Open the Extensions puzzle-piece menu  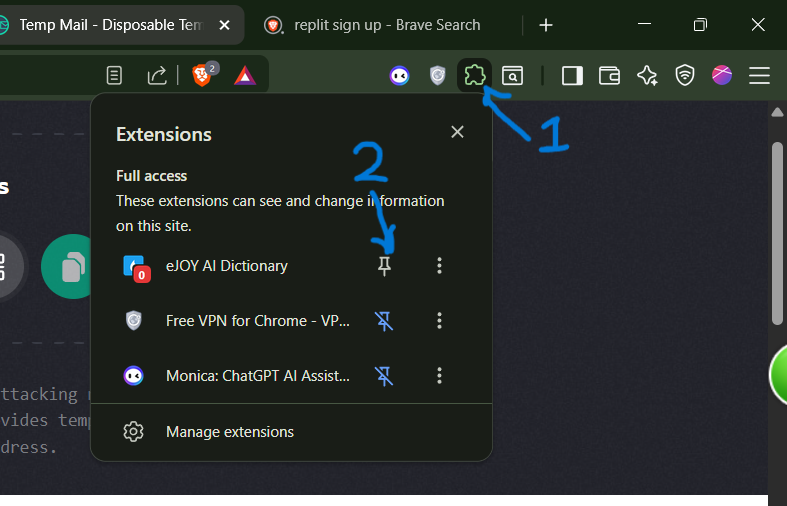coord(474,76)
